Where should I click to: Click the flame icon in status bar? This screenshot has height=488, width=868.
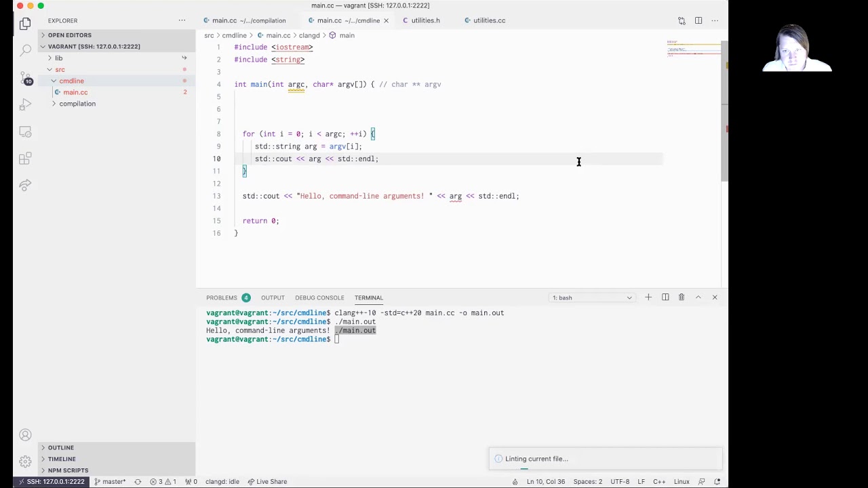pos(515,482)
